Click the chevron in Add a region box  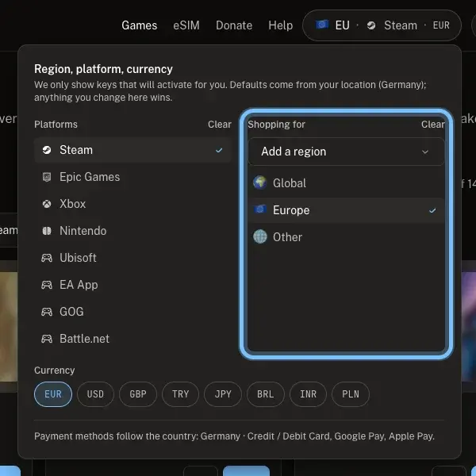(425, 152)
